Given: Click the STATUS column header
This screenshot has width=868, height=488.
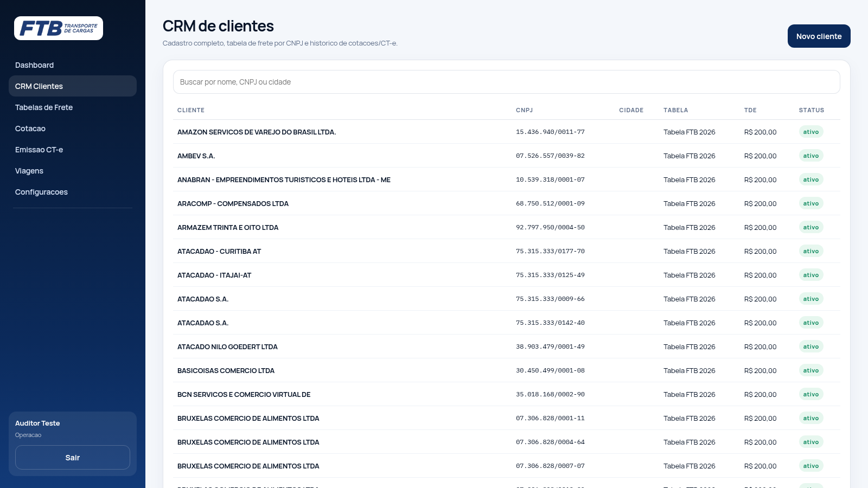Looking at the screenshot, I should click(812, 110).
